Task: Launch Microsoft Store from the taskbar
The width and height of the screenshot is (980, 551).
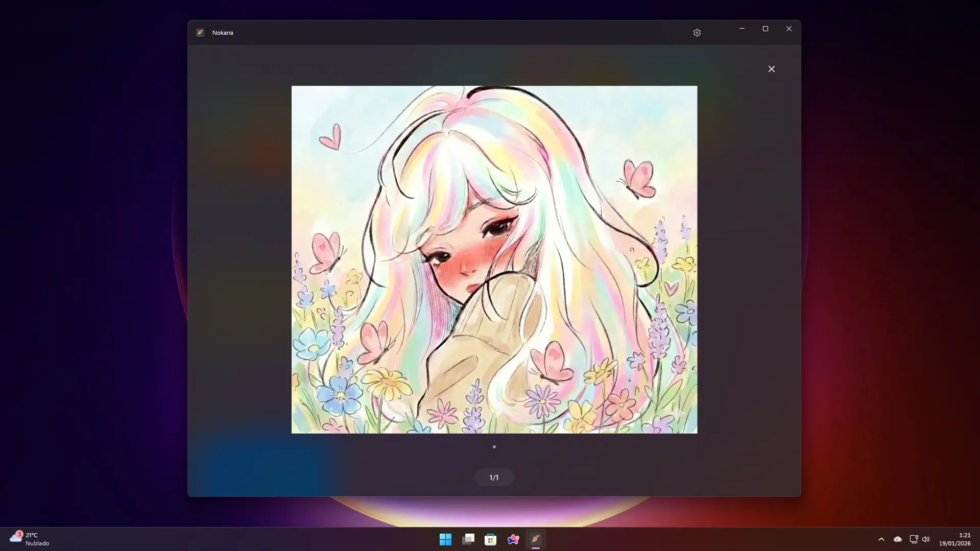Action: point(490,539)
